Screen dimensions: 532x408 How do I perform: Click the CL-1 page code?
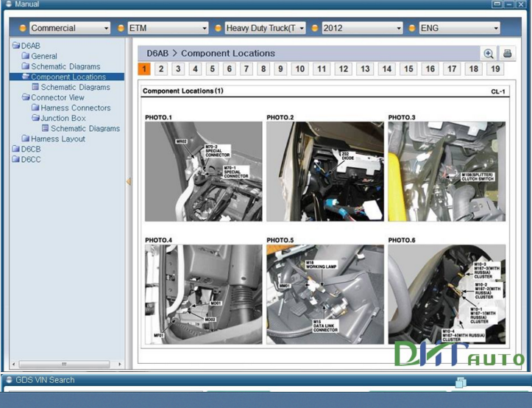[497, 91]
